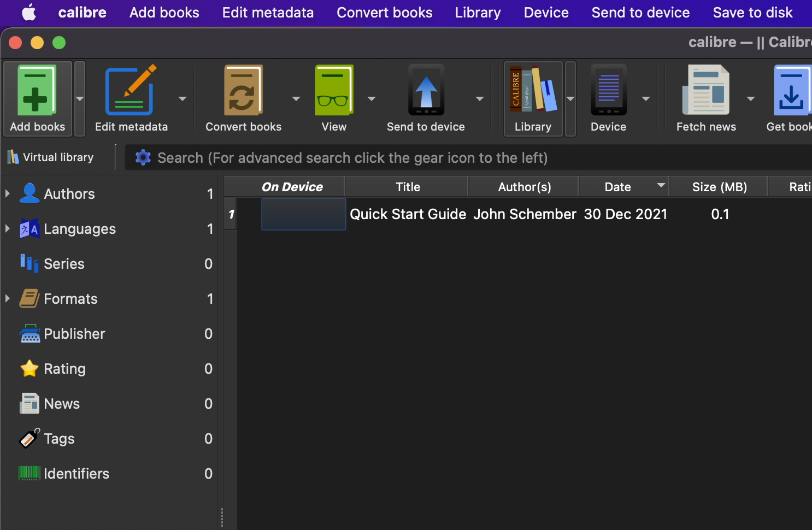This screenshot has width=812, height=530.
Task: Click the Send to device icon
Action: click(426, 90)
